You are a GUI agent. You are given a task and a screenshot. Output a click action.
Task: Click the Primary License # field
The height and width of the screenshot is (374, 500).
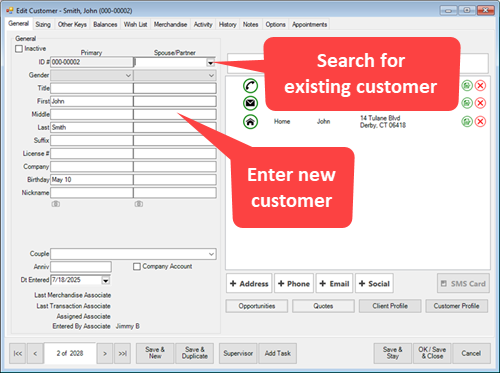[x=91, y=154]
